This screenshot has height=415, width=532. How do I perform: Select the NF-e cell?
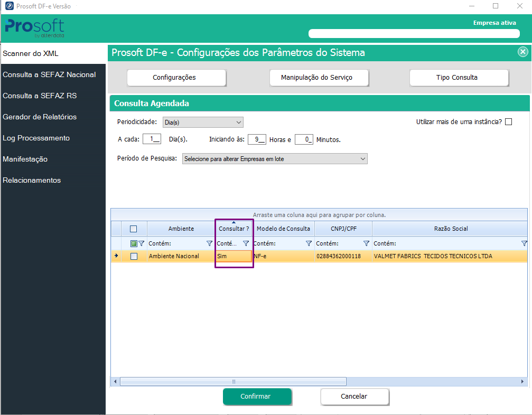(284, 256)
